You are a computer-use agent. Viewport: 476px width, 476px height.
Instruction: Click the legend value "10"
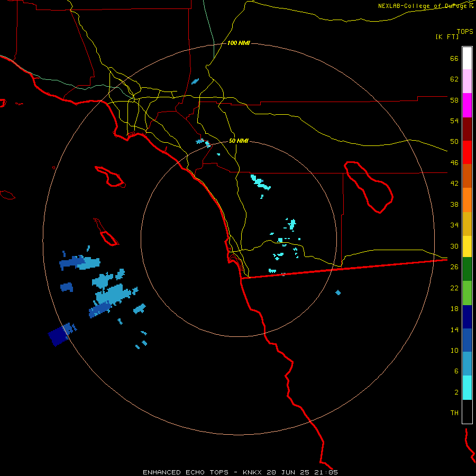pyautogui.click(x=454, y=350)
